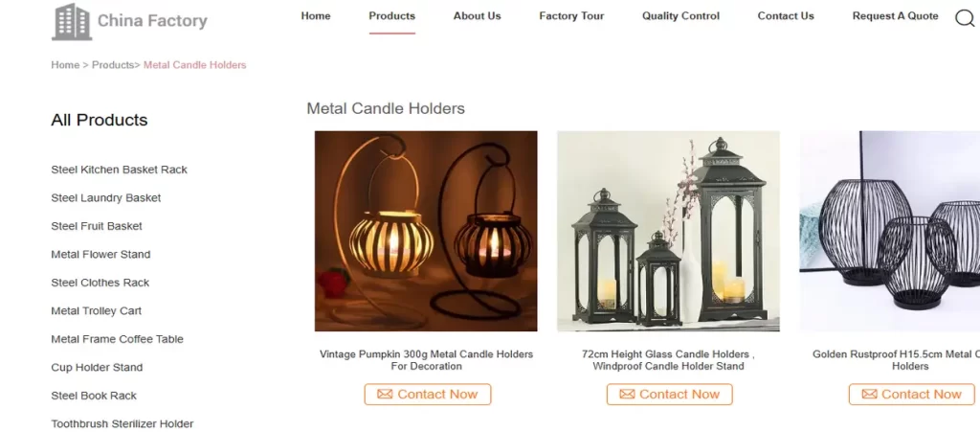Open the wire cage candle holder image
980x432 pixels.
coord(889,231)
